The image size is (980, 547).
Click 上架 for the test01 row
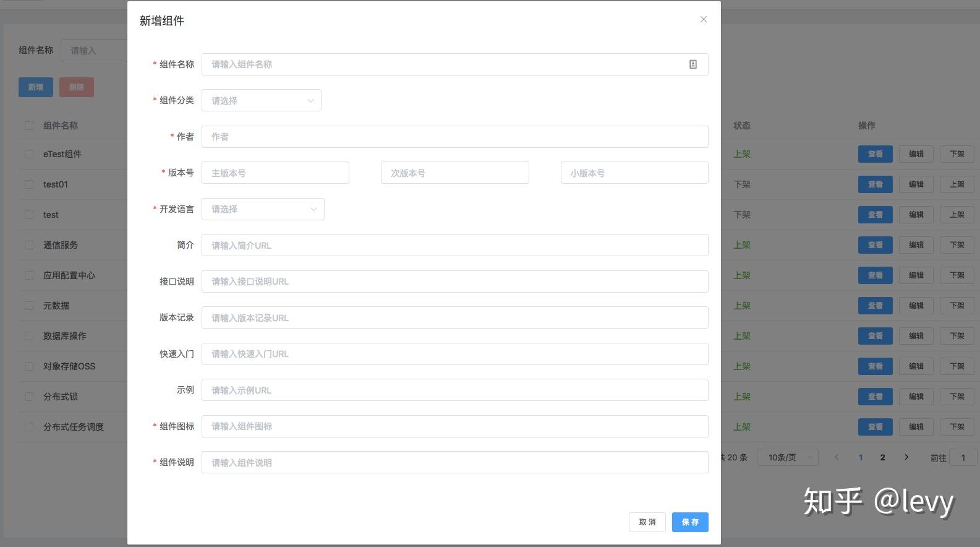[x=957, y=184]
